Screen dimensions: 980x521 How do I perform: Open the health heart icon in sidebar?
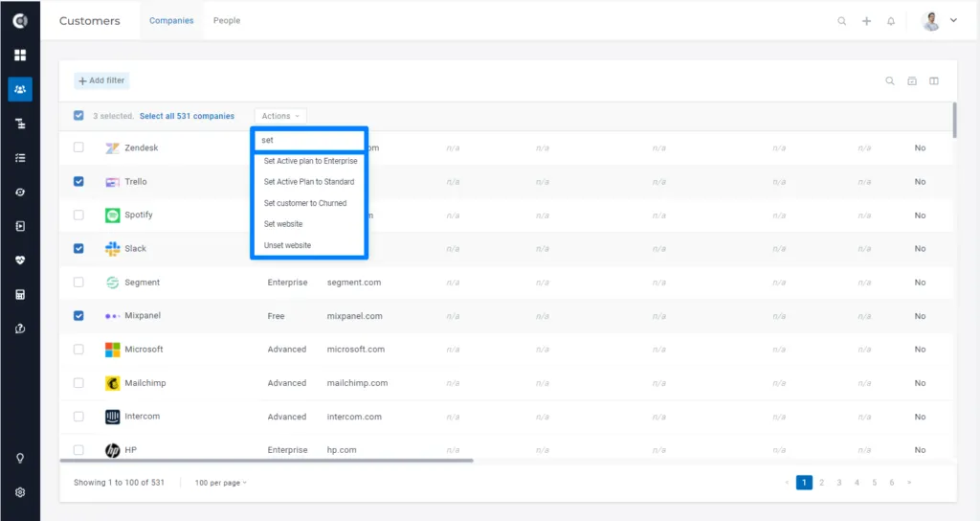click(20, 260)
